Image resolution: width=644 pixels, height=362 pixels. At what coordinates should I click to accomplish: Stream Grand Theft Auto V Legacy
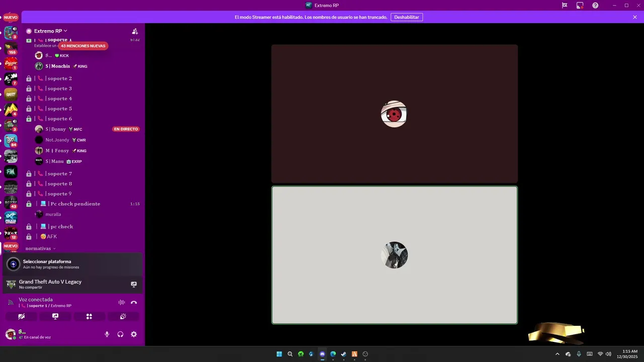(134, 284)
